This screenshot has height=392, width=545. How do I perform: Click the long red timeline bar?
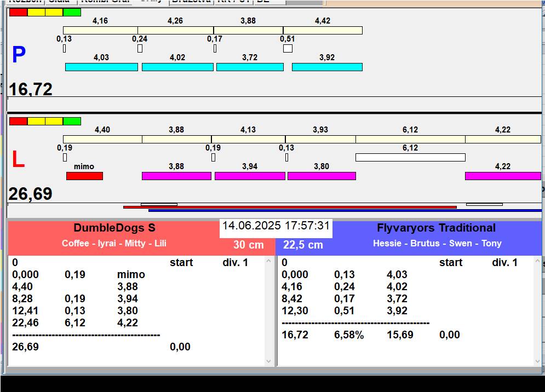(290, 207)
